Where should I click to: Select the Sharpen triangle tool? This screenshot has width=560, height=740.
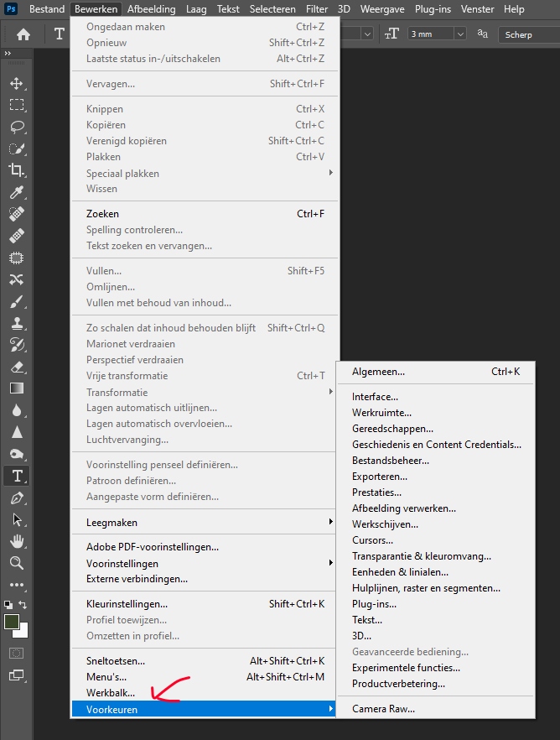pyautogui.click(x=17, y=432)
